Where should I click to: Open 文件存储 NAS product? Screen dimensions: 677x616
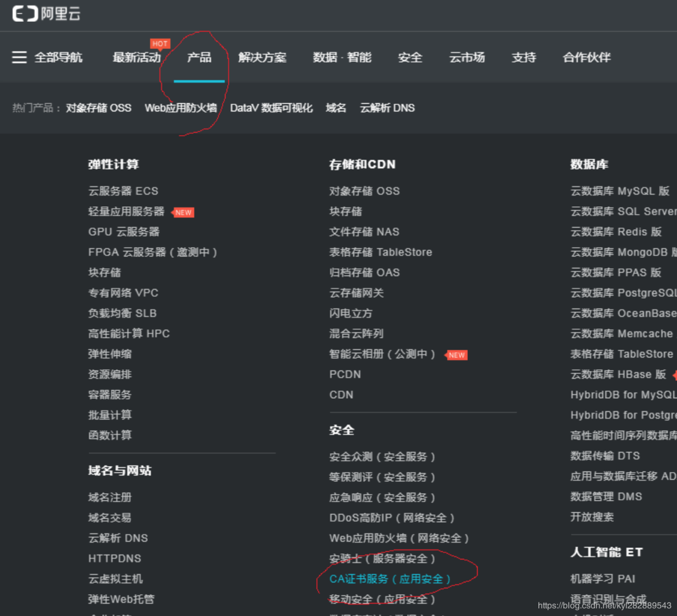pyautogui.click(x=364, y=232)
